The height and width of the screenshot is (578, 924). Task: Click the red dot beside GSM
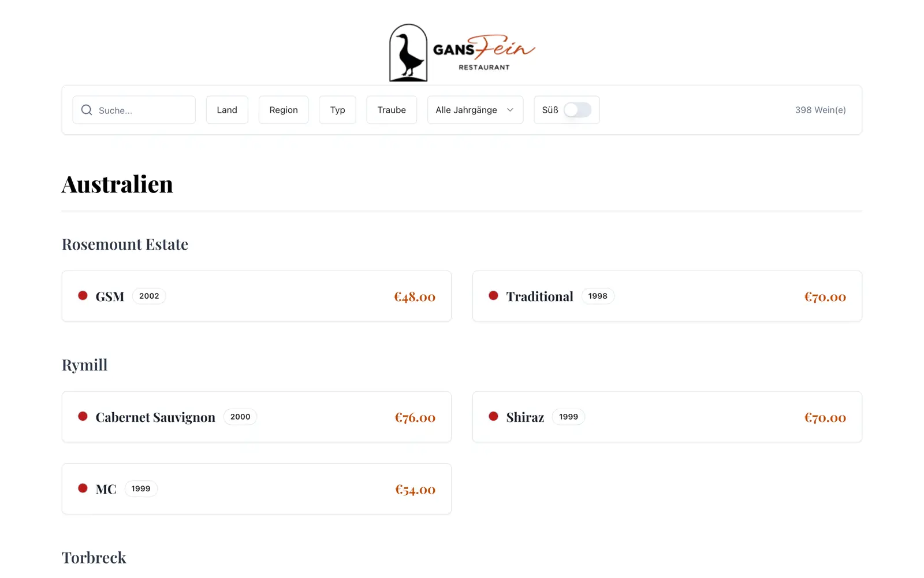83,295
